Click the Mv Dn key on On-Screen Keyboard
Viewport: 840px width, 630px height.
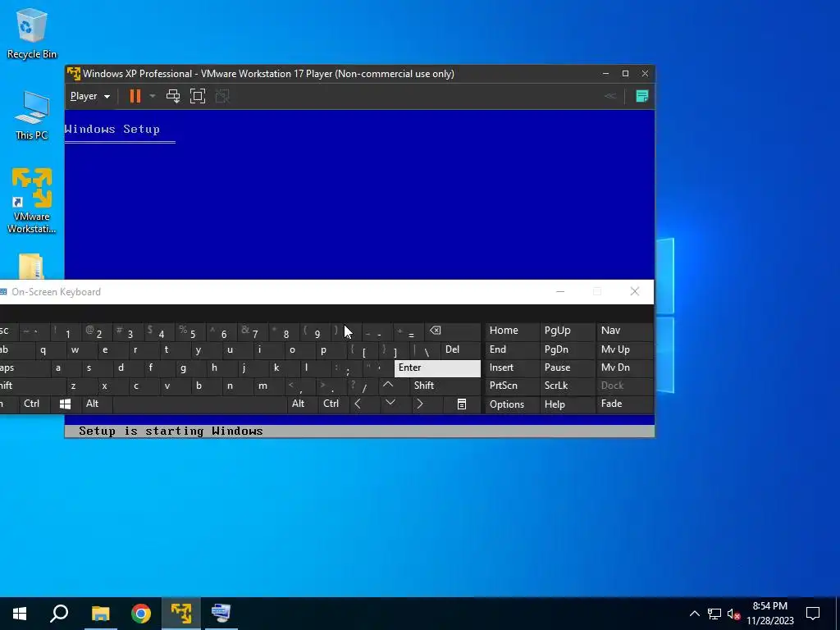[x=624, y=368]
